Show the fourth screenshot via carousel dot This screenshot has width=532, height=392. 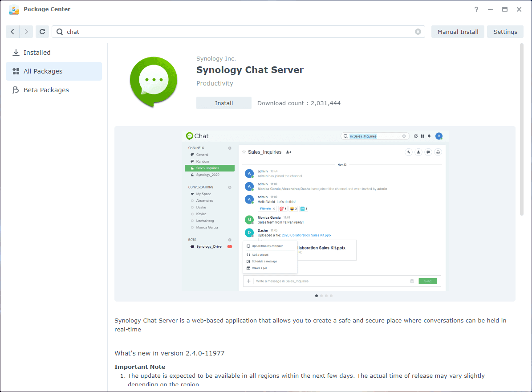[331, 296]
